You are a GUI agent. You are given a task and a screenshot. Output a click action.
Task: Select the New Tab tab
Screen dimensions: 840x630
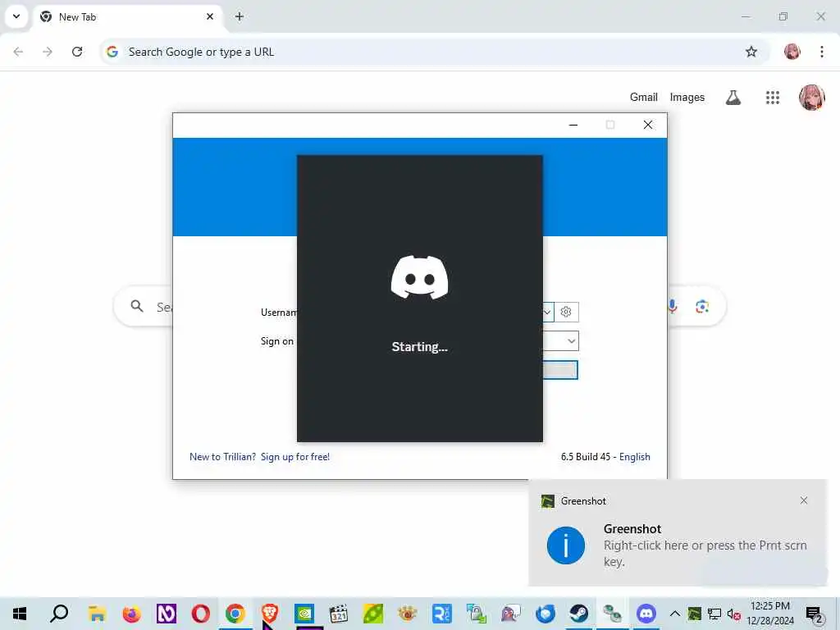[x=127, y=17]
